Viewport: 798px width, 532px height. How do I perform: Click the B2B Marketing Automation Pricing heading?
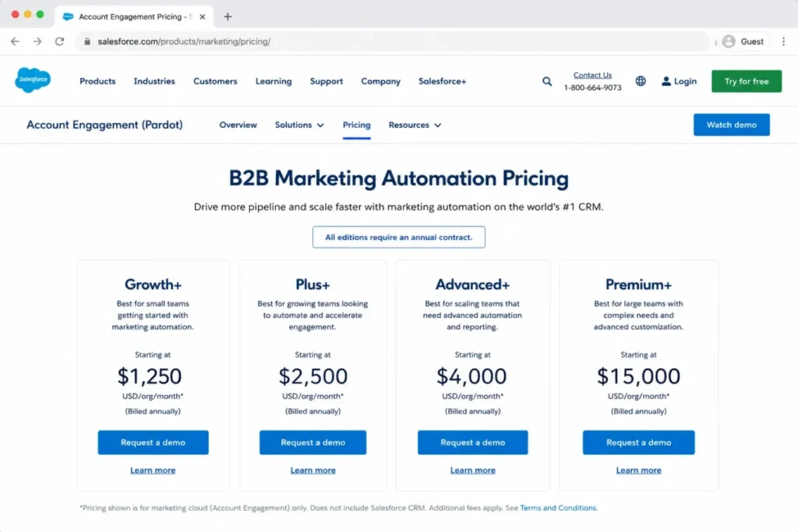pos(398,178)
